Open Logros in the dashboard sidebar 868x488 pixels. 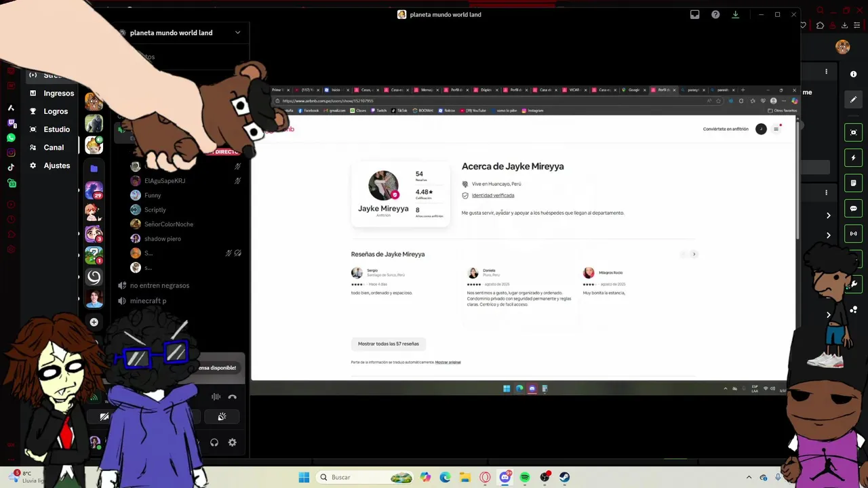pyautogui.click(x=48, y=111)
